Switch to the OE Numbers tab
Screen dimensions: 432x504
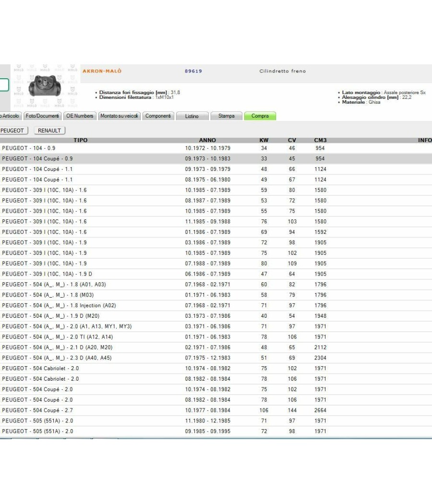point(80,116)
